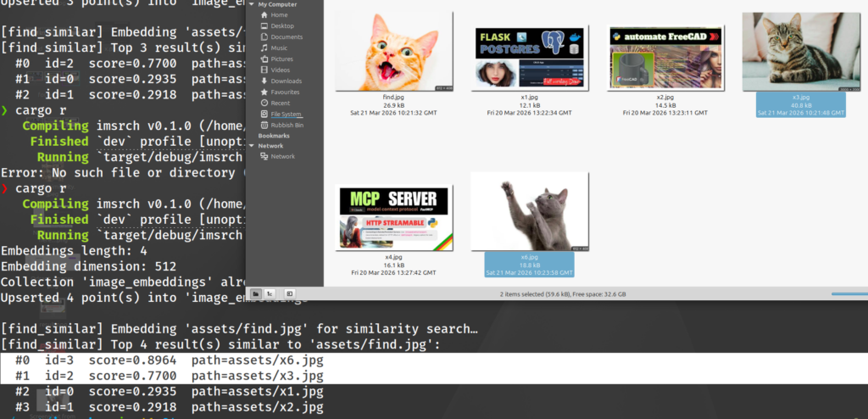868x419 pixels.
Task: Collapse the Network sidebar section
Action: pyautogui.click(x=252, y=146)
